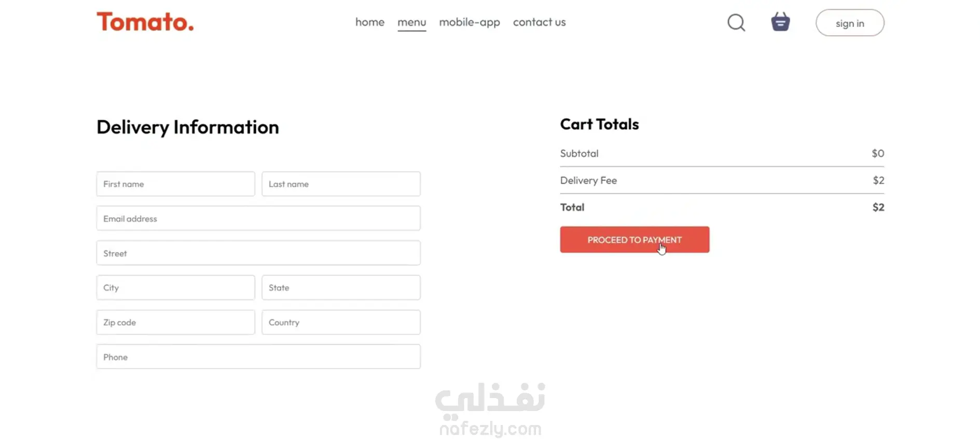This screenshot has height=439, width=980.
Task: Open the shopping basket icon
Action: [x=780, y=22]
